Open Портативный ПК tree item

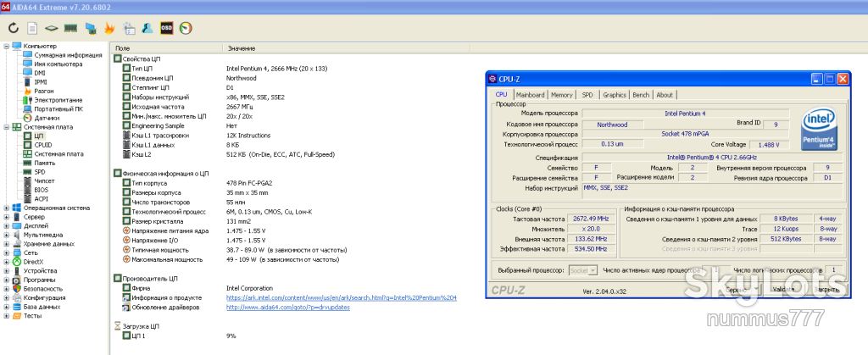pos(58,109)
